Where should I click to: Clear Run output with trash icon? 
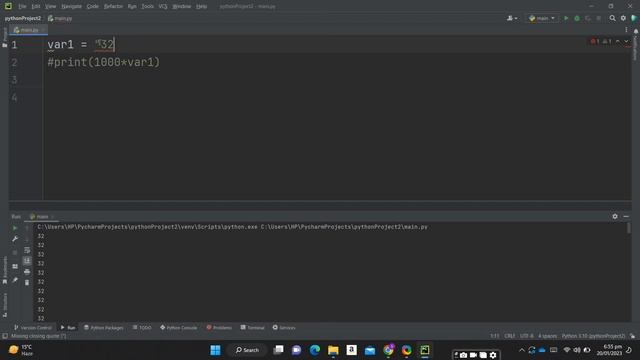click(27, 282)
